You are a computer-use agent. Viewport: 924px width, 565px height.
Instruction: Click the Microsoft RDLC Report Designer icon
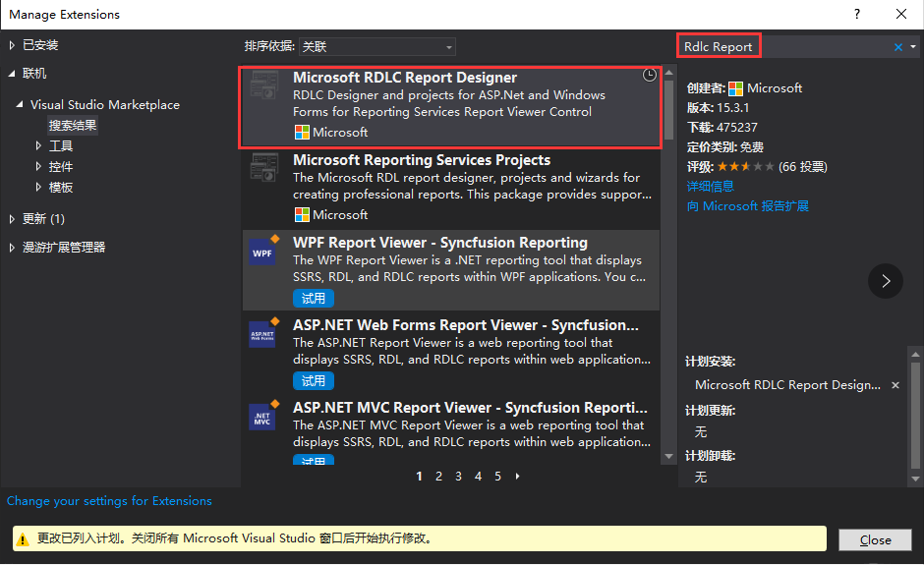263,85
